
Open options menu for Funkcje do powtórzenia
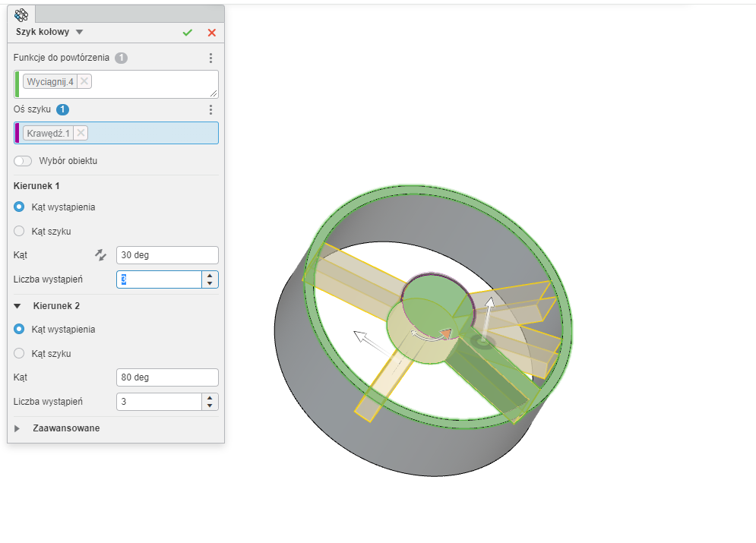point(211,58)
